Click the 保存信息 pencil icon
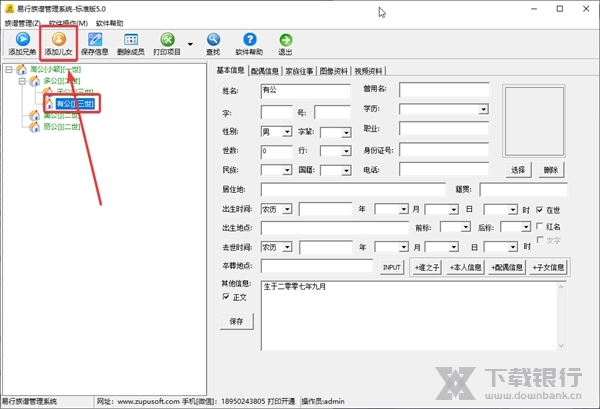The image size is (600, 409). [x=95, y=39]
